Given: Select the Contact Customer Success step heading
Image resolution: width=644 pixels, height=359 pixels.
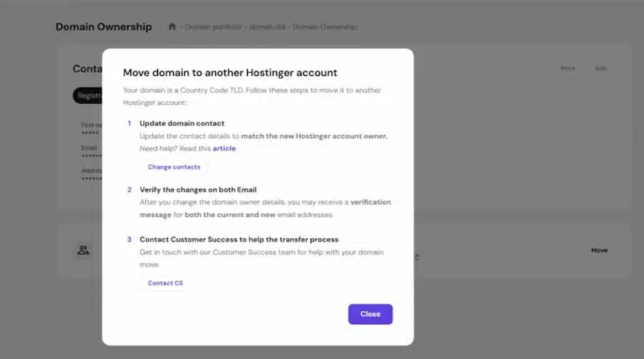Looking at the screenshot, I should 239,240.
